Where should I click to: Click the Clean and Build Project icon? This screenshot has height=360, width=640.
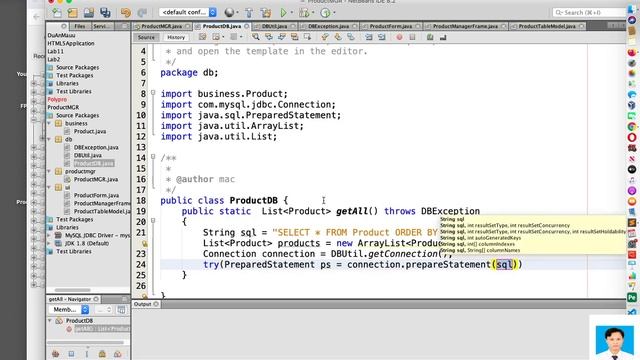pyautogui.click(x=266, y=13)
